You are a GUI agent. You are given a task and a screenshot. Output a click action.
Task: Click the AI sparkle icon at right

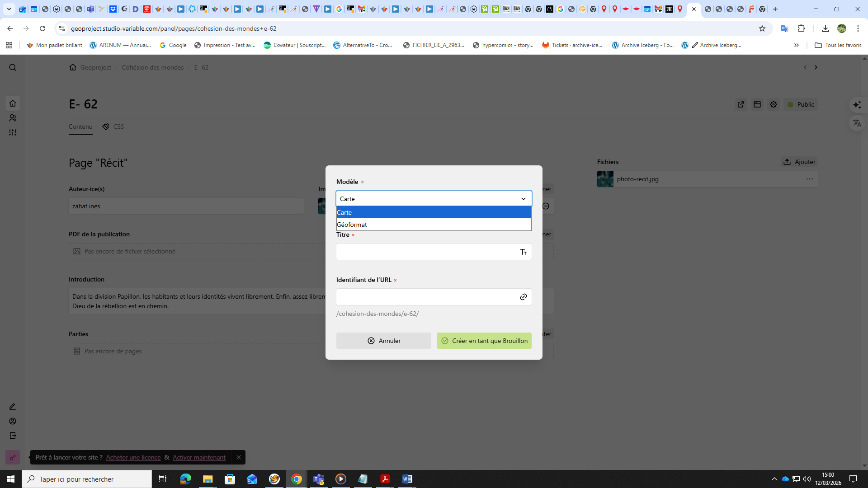[857, 105]
